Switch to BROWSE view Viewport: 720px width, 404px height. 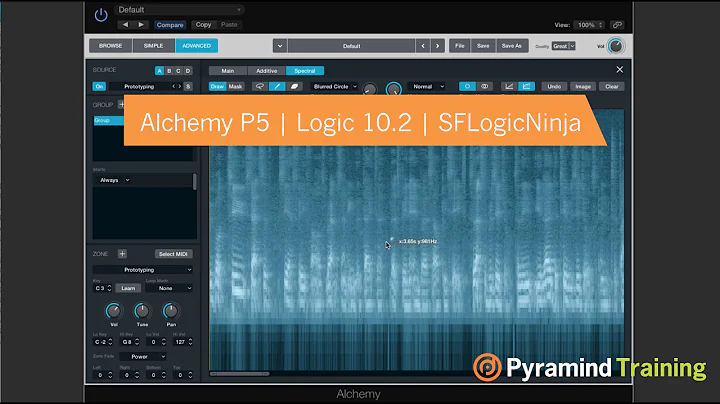[x=110, y=46]
